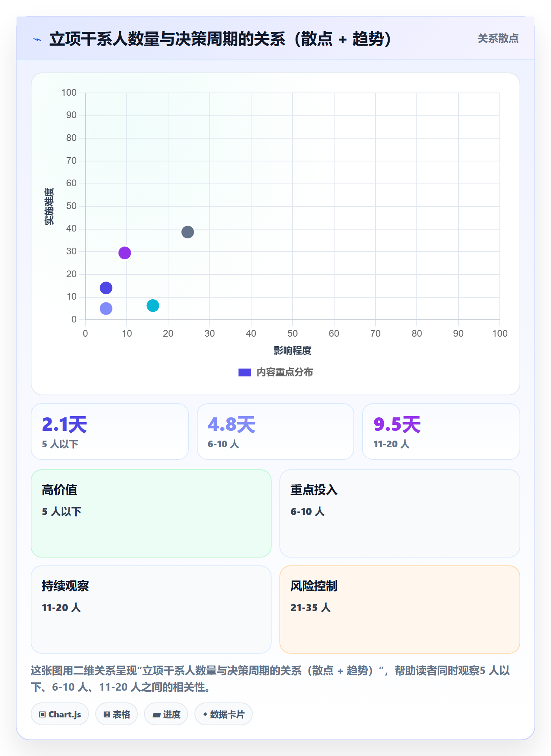The height and width of the screenshot is (756, 551).
Task: Select the gray scatter data point
Action: [188, 232]
